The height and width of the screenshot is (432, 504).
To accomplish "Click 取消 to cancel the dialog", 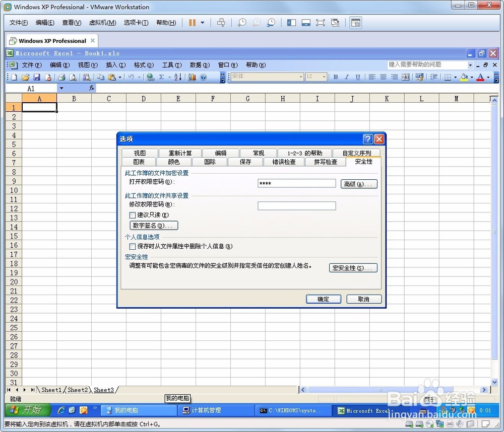I will coord(364,300).
